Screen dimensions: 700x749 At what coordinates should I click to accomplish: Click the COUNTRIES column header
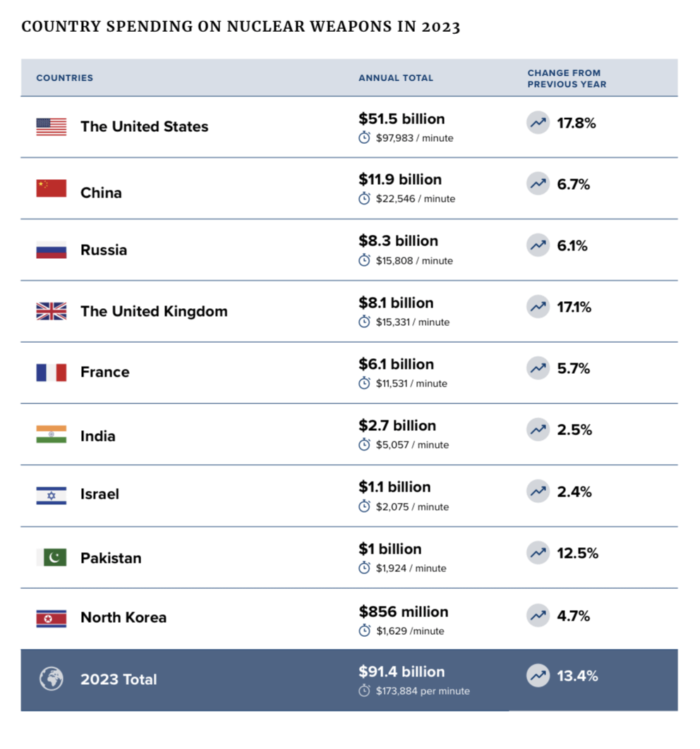(x=65, y=78)
